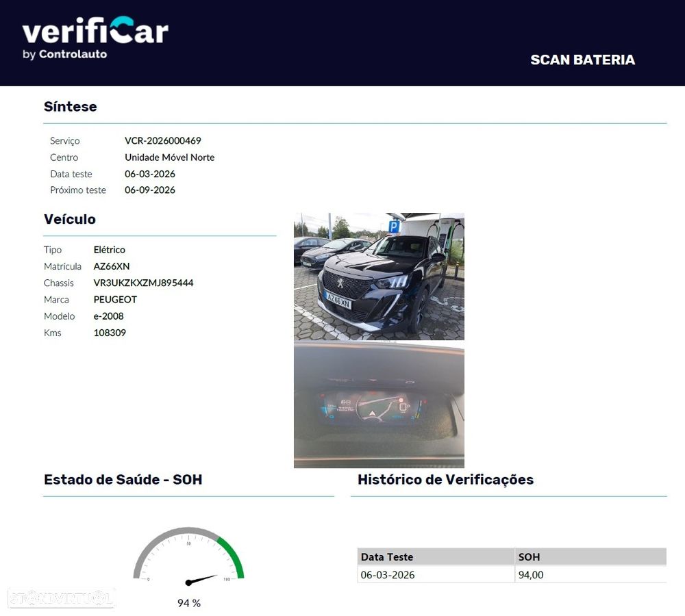Click history row date 06-03-2026

pos(388,575)
